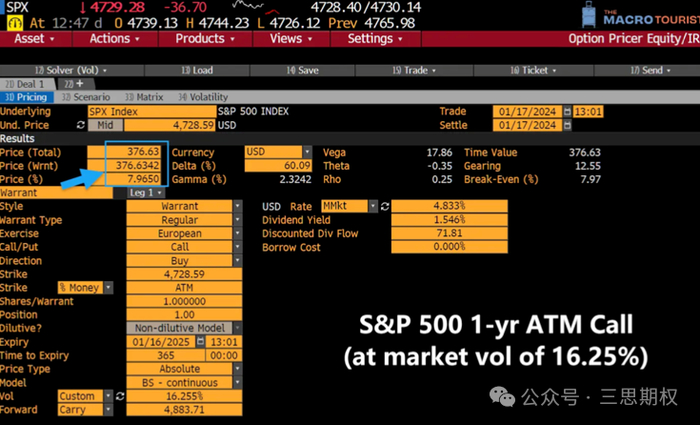700x425 pixels.
Task: Open the Expiry date calendar icon
Action: pos(200,342)
